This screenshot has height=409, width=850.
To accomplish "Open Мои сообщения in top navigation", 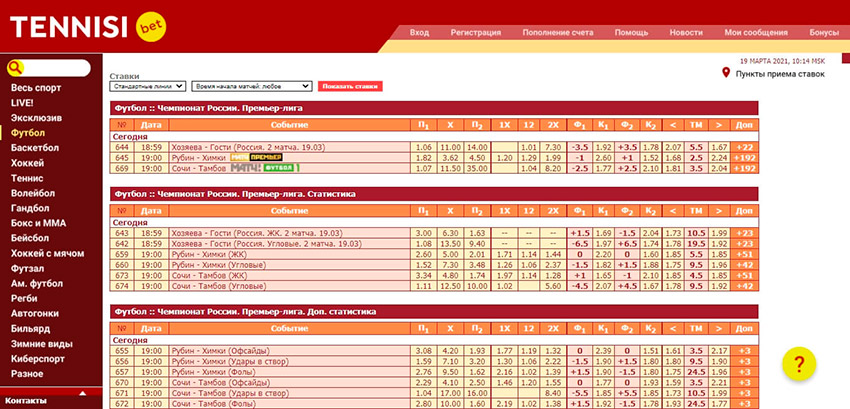I will coord(756,33).
